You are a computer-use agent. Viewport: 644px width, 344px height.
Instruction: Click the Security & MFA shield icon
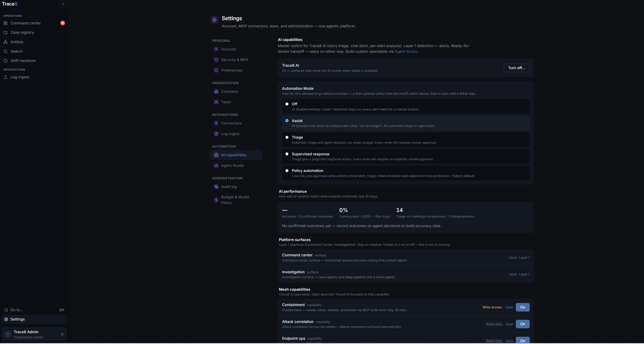(x=216, y=60)
